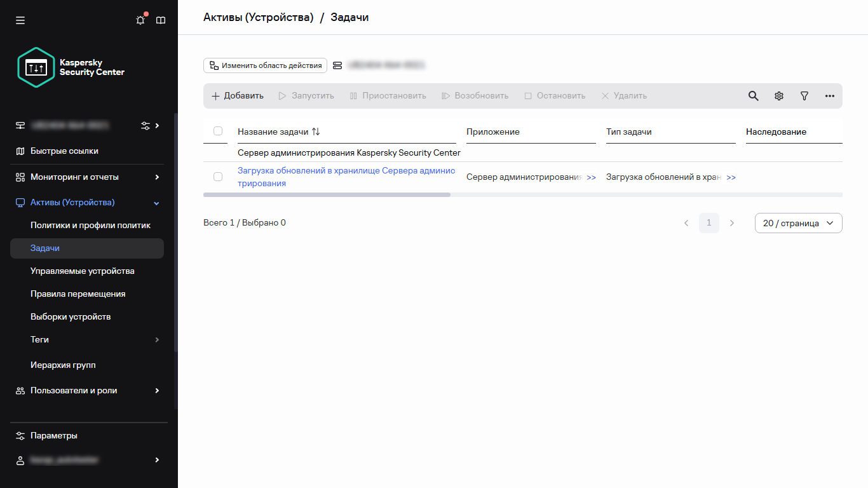Tick the checkbox for the update download task

click(218, 177)
